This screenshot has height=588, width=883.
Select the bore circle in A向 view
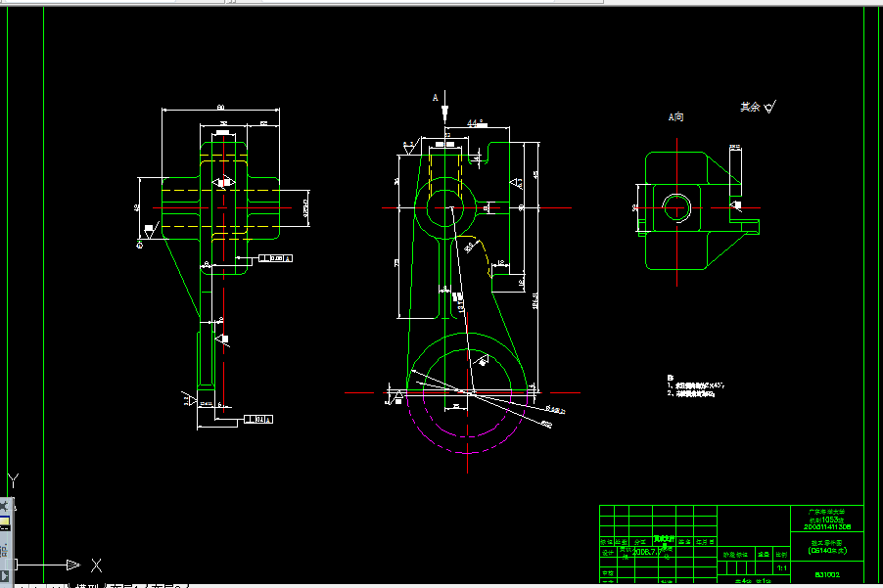[x=676, y=207]
